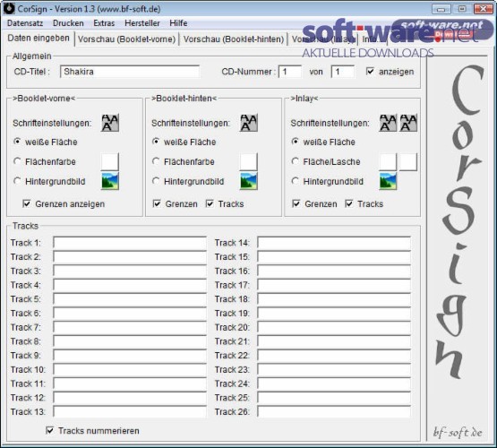This screenshot has height=448, width=497.
Task: Minimize the CorSign window
Action: click(441, 9)
